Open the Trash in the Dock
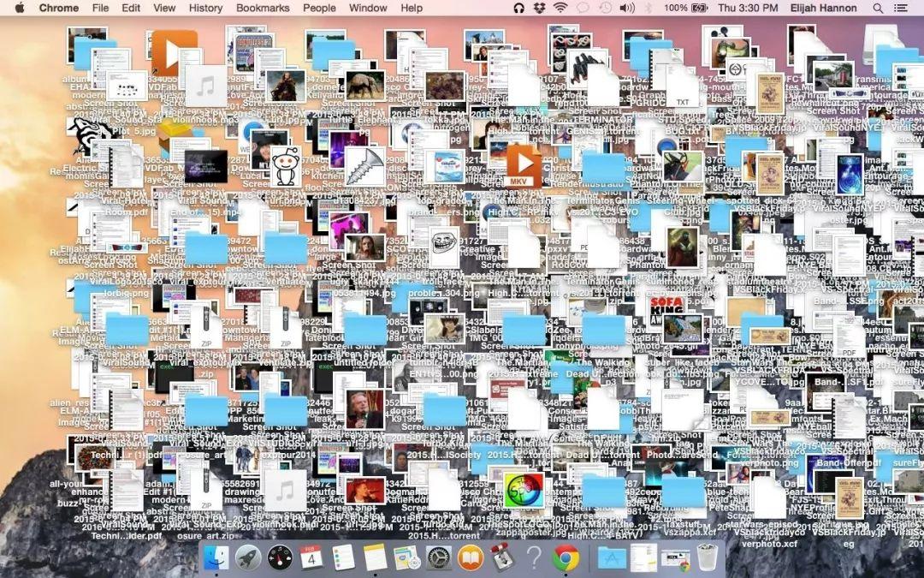This screenshot has width=924, height=578. tap(708, 557)
